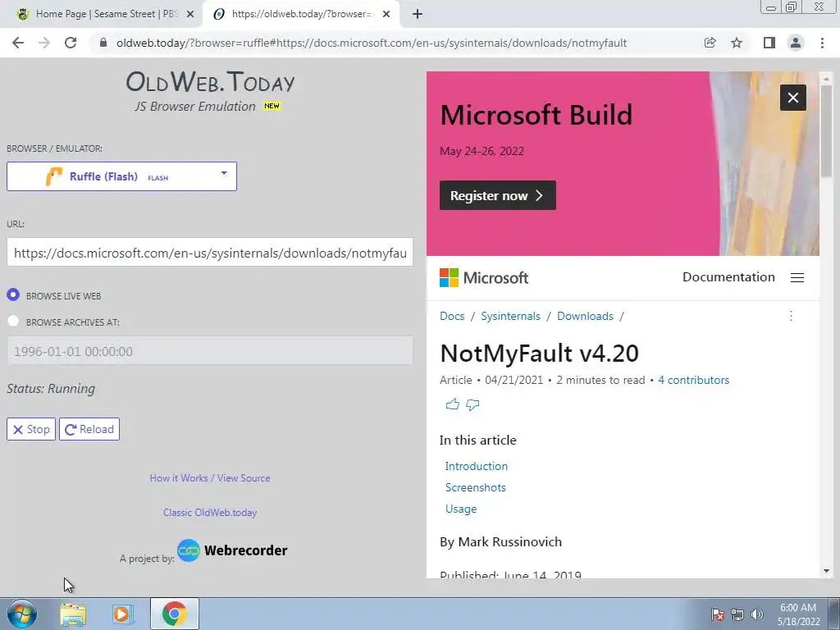The width and height of the screenshot is (840, 630).
Task: Share this page via the share icon
Action: click(710, 43)
